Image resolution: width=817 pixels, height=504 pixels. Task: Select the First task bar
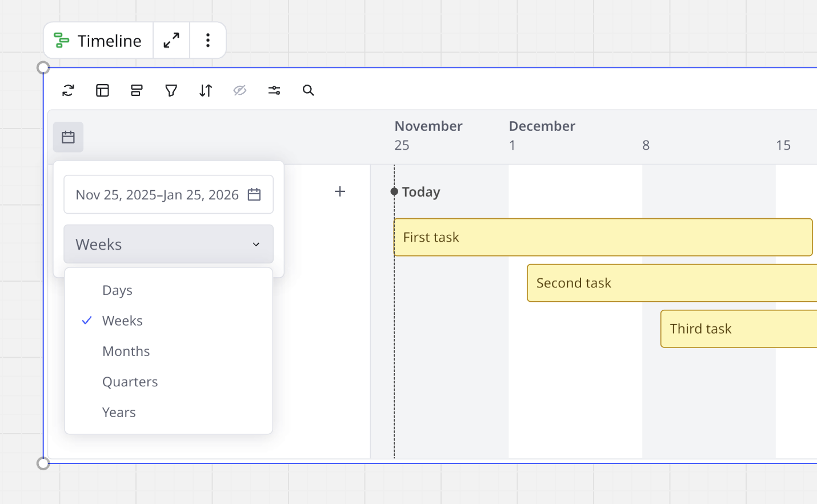603,237
